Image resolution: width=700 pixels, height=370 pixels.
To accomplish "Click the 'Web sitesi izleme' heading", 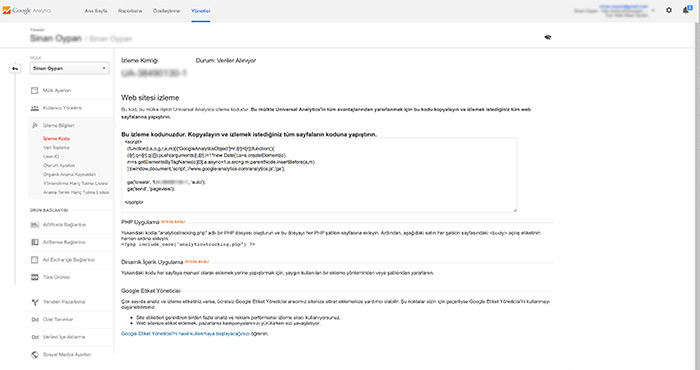I will (150, 98).
